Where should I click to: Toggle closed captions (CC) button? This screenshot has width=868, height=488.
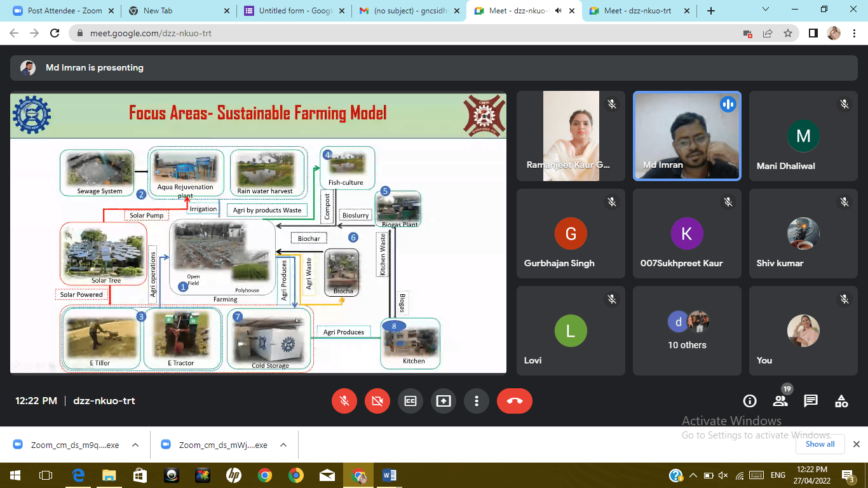410,401
